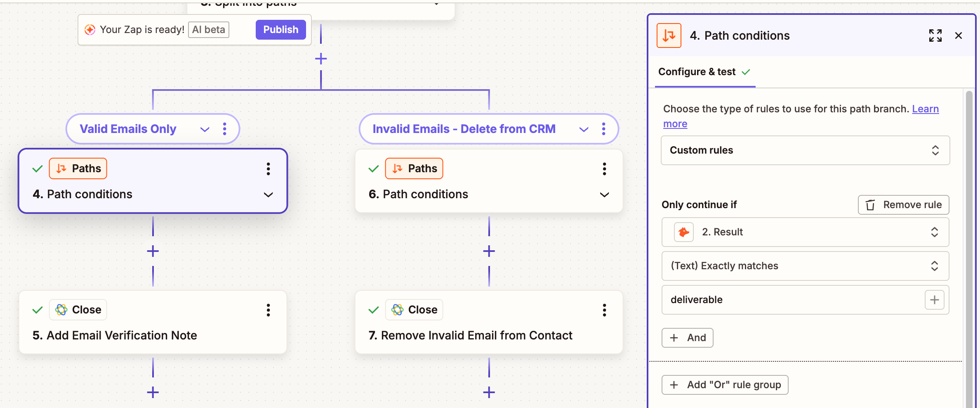Open the 2. Result field dropdown
980x408 pixels.
(x=805, y=232)
